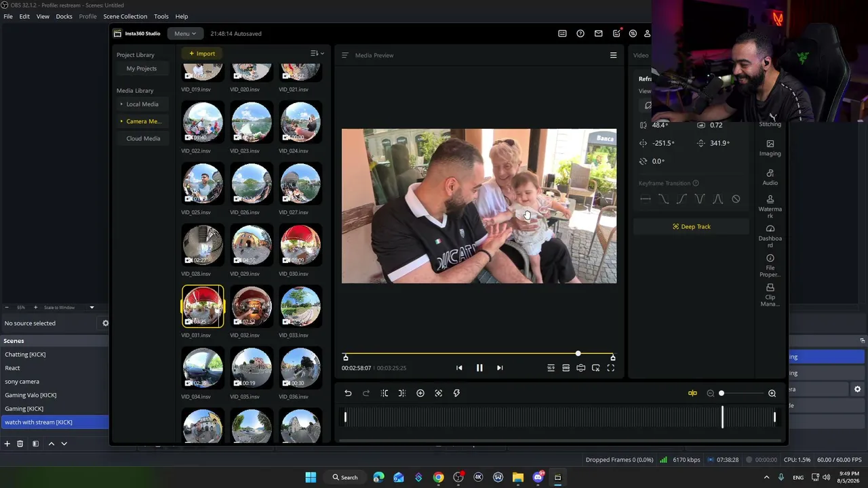This screenshot has width=868, height=488.
Task: Click the preview progress bar playhead
Action: pyautogui.click(x=578, y=354)
